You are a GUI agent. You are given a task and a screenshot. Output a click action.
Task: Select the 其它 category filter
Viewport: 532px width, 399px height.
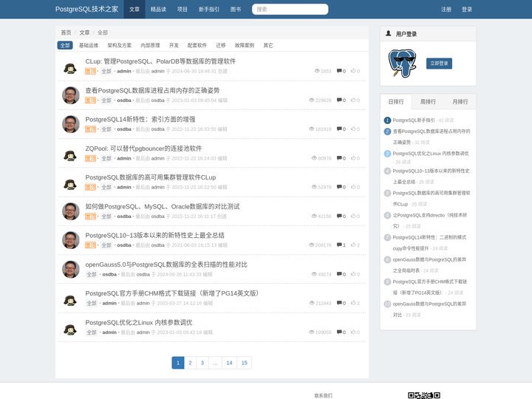tap(268, 45)
